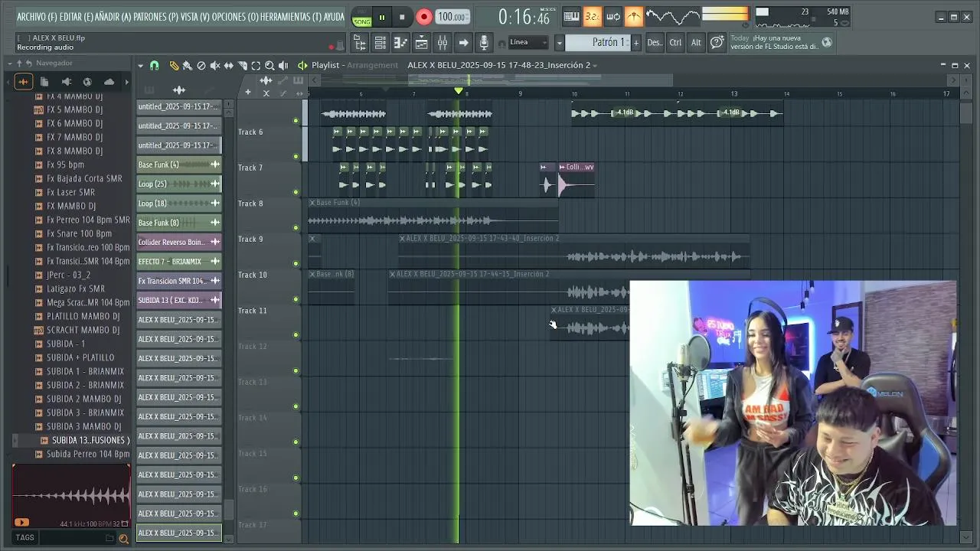Click the Des. button
Image resolution: width=980 pixels, height=551 pixels.
(655, 43)
